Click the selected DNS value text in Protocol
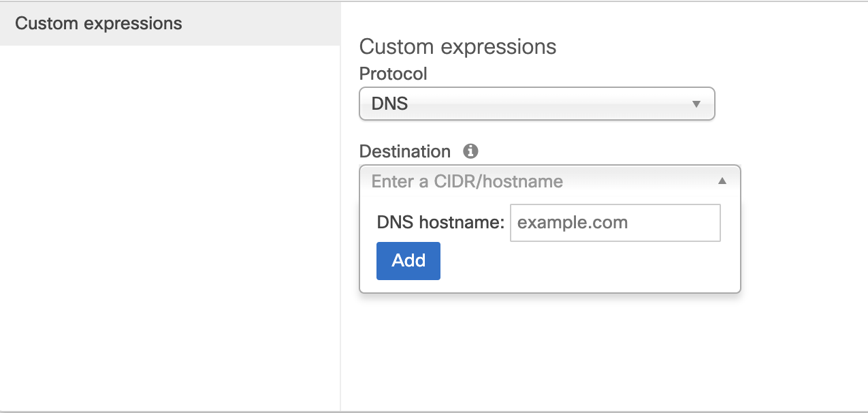The image size is (868, 413). click(x=389, y=104)
